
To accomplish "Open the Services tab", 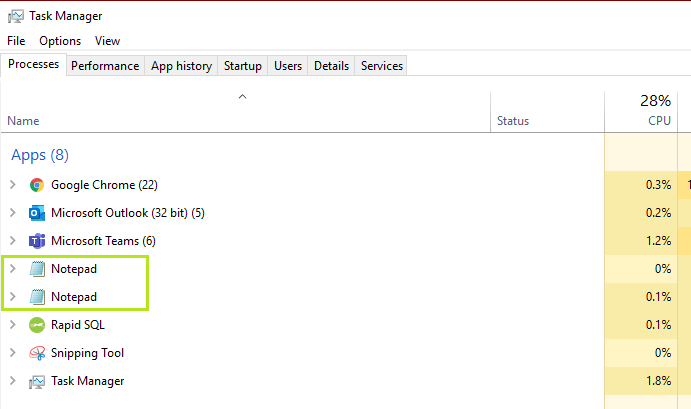I will point(381,66).
